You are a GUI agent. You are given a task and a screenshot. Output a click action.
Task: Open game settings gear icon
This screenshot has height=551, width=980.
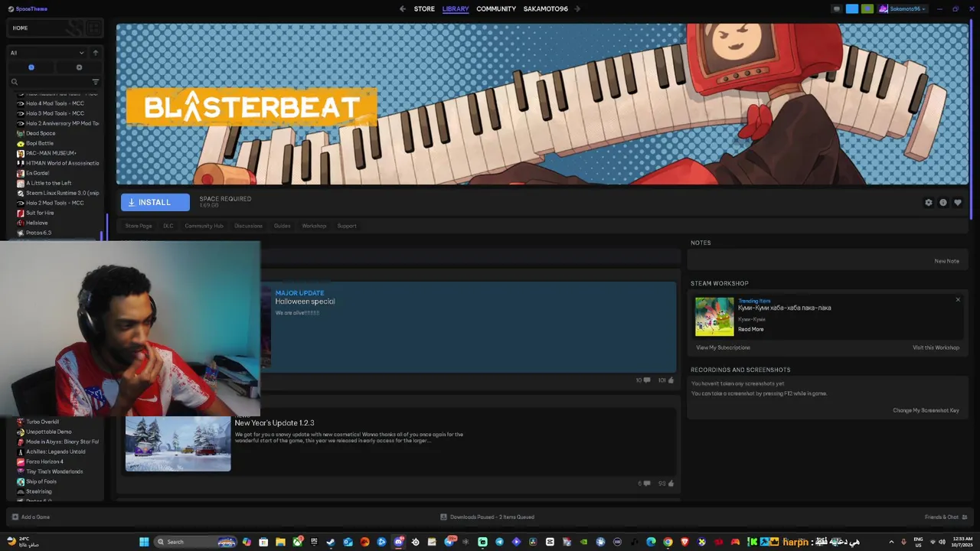(x=929, y=203)
